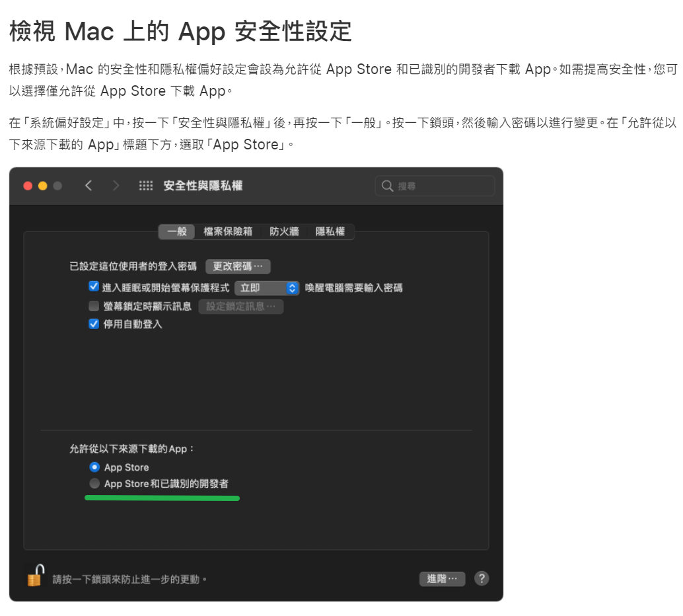Click the forward navigation arrow

[x=116, y=186]
